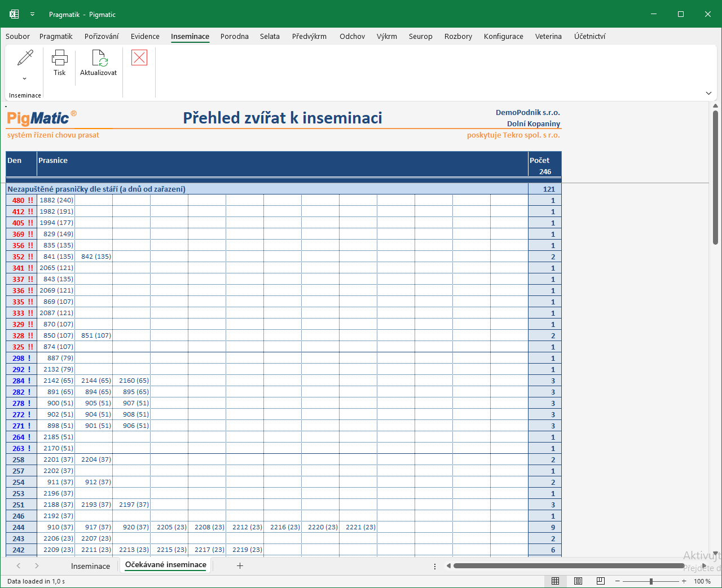Click the Inseminace pencil edit icon

(25, 58)
